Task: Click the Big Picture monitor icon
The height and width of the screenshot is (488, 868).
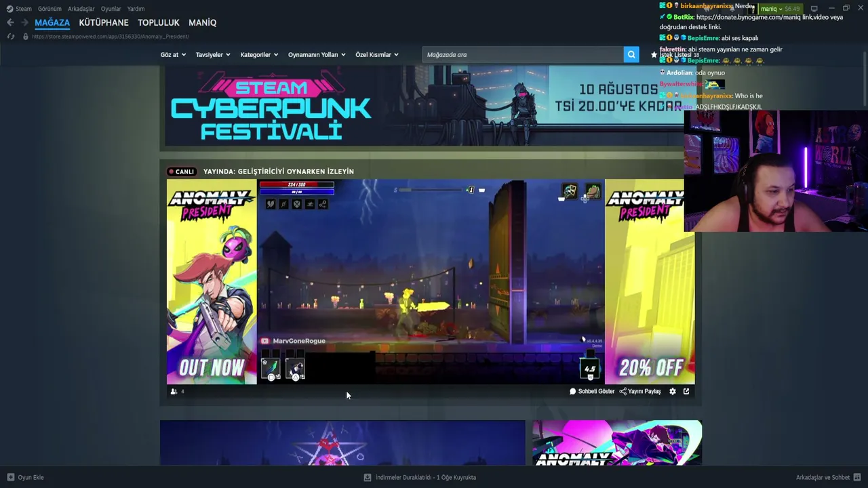Action: pos(814,9)
